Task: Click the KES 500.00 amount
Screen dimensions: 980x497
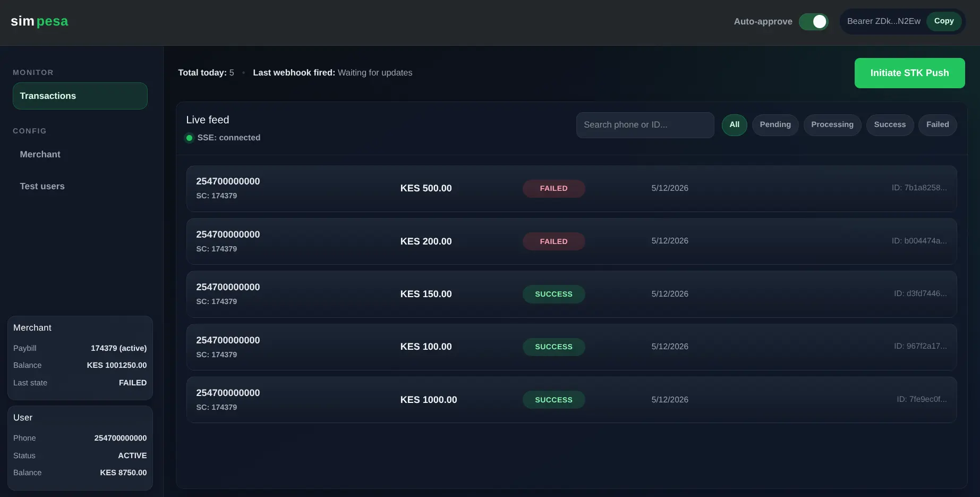Action: click(426, 188)
